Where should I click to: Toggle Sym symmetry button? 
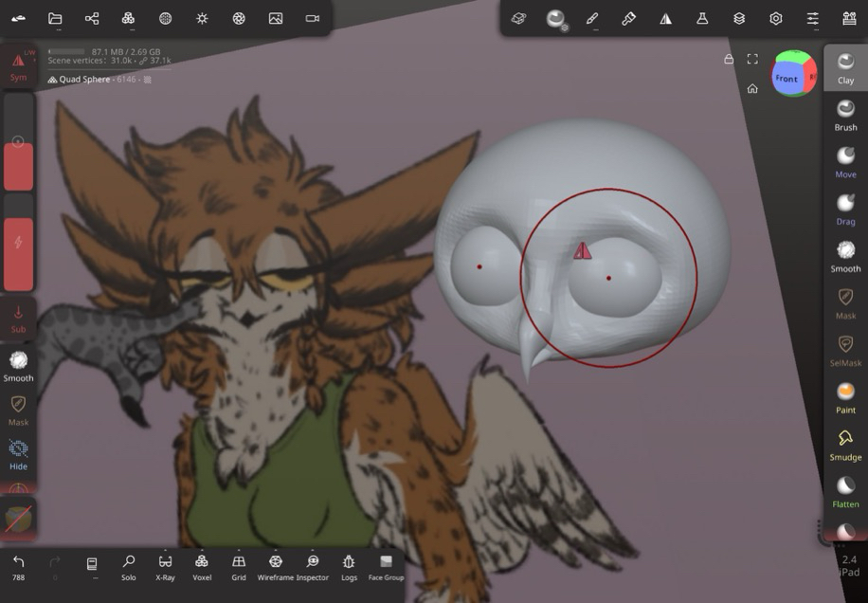18,66
